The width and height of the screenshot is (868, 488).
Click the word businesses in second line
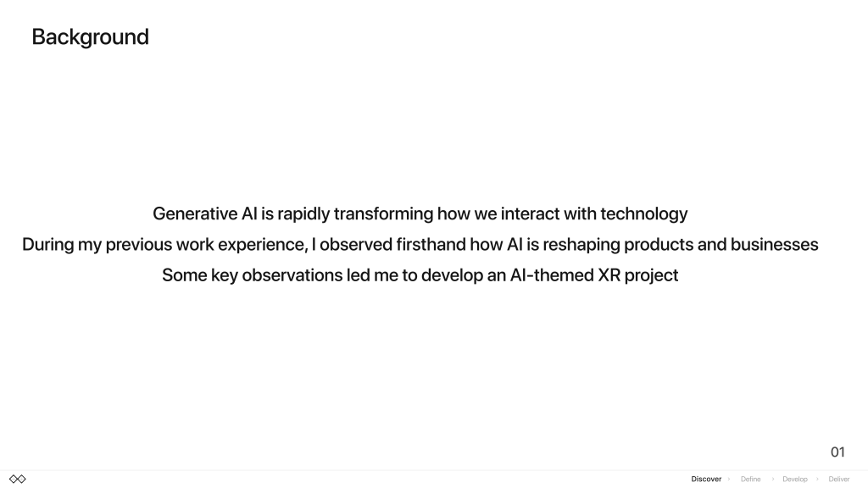[775, 245]
